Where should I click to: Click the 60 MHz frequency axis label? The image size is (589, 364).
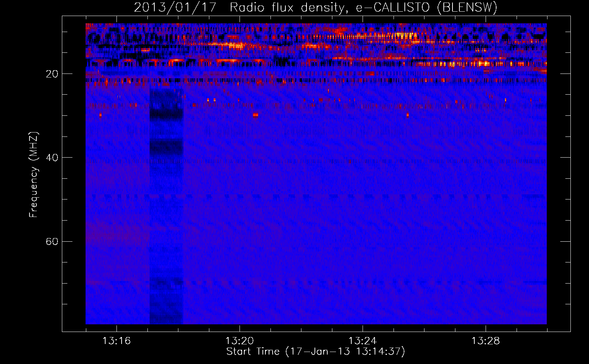point(52,241)
